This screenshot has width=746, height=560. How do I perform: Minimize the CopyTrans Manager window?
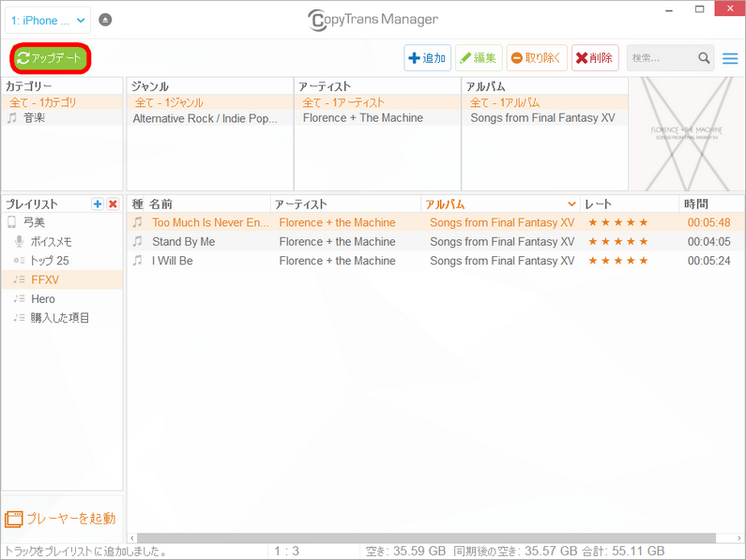click(669, 9)
